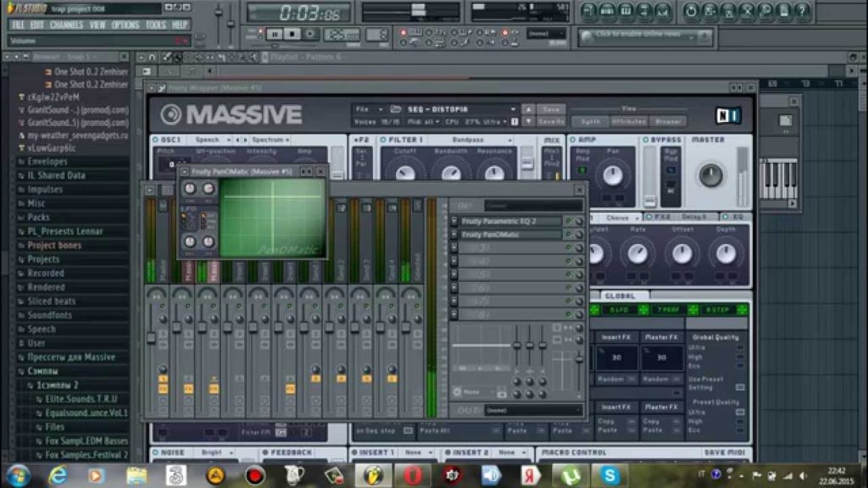Open uTorrent from the taskbar
This screenshot has height=488, width=868.
570,475
